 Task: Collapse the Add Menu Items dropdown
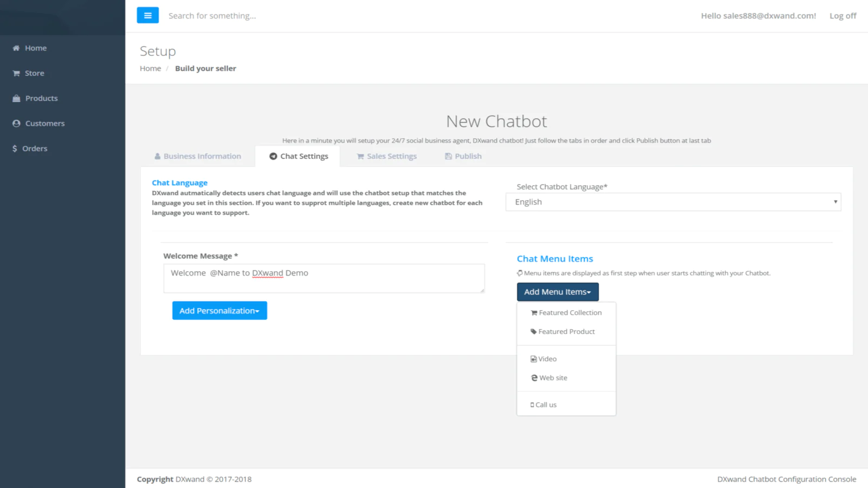point(558,292)
